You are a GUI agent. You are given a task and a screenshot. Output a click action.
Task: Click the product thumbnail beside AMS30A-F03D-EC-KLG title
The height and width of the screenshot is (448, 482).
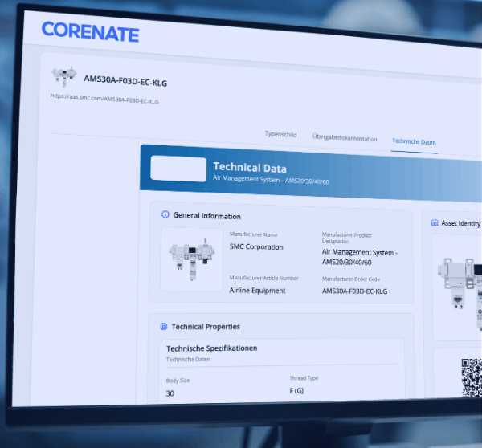64,77
